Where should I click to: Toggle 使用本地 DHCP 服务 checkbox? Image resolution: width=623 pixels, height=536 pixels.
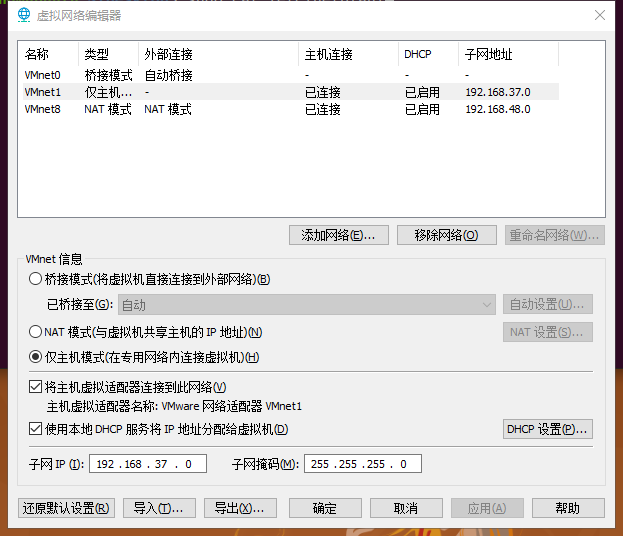(35, 429)
